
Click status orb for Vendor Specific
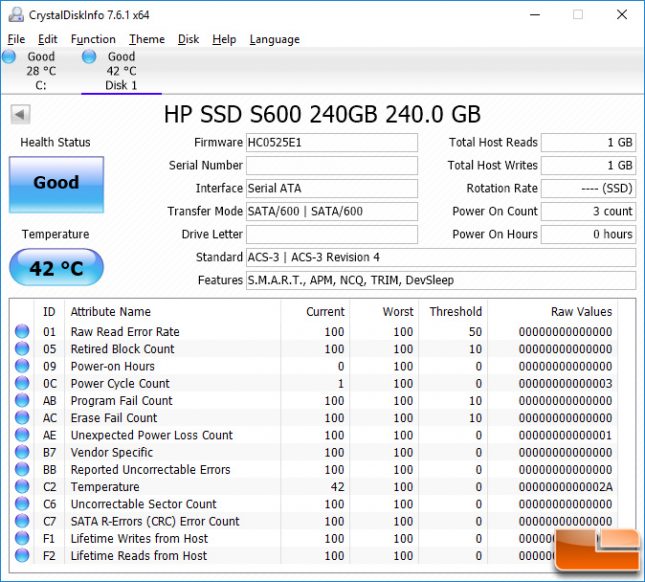point(22,452)
